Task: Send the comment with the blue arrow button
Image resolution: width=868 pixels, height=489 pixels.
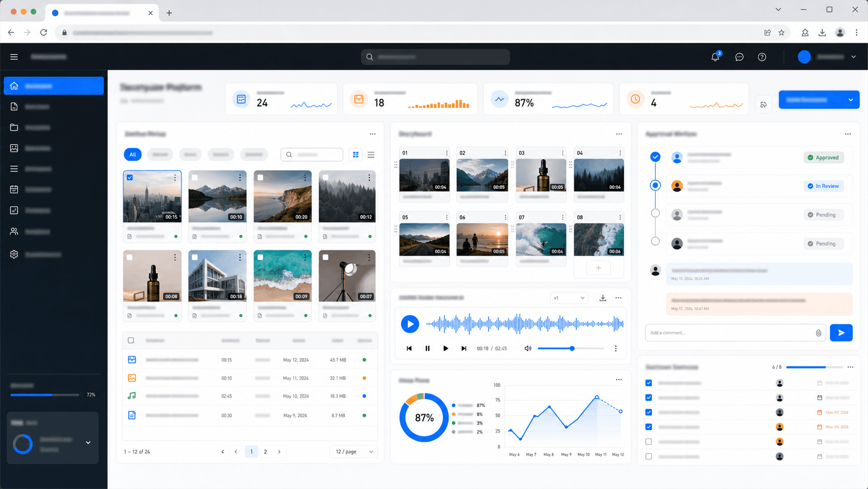Action: click(x=841, y=333)
